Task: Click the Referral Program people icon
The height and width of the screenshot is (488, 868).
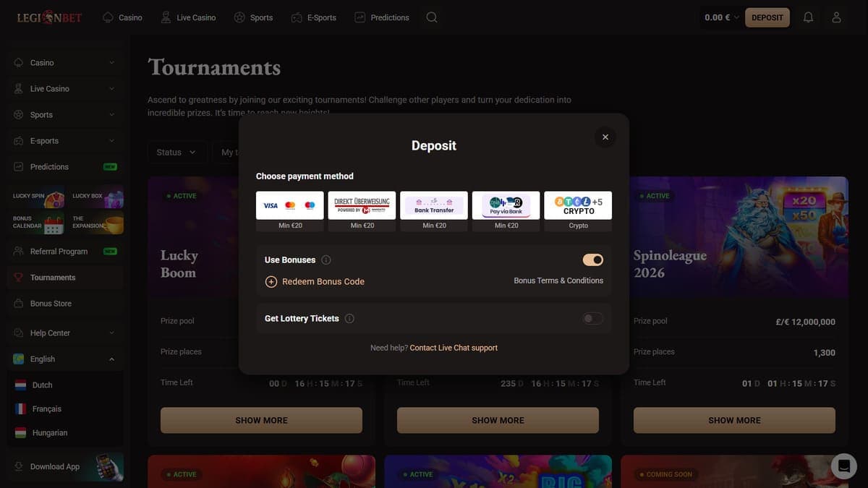Action: (x=19, y=252)
